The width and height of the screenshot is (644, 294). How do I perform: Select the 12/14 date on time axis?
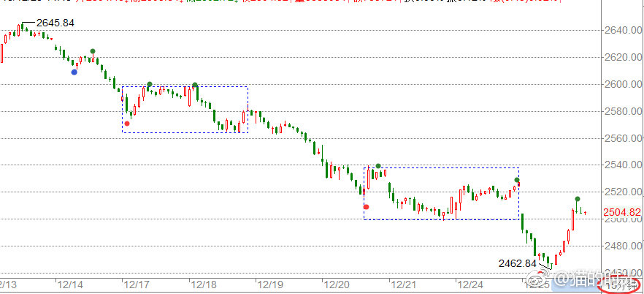(71, 282)
